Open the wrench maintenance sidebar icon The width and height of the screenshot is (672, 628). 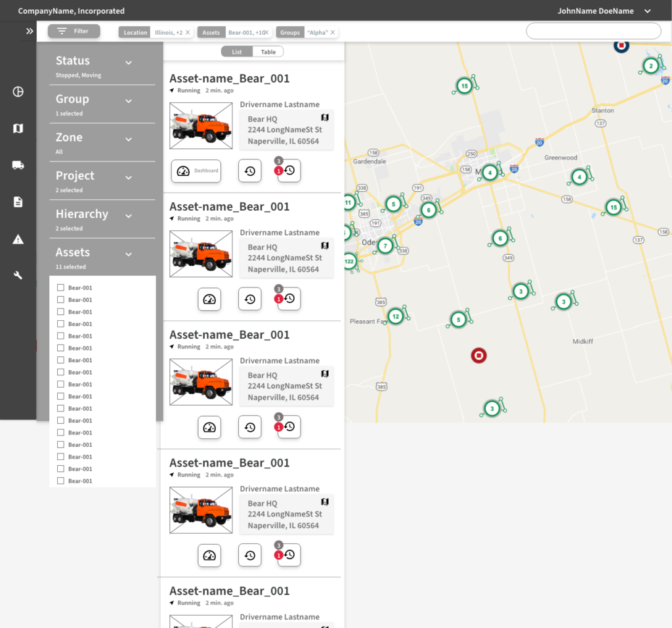[x=18, y=276]
